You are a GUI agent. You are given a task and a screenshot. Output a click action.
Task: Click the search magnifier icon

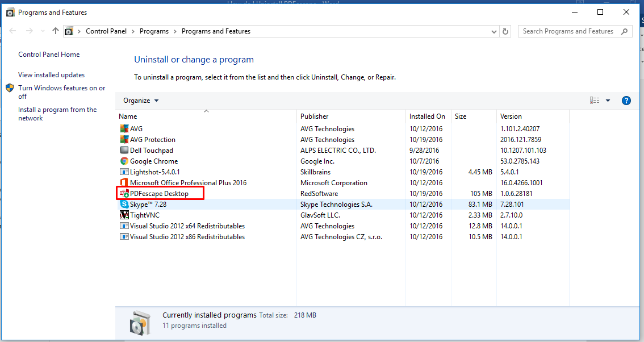[624, 31]
